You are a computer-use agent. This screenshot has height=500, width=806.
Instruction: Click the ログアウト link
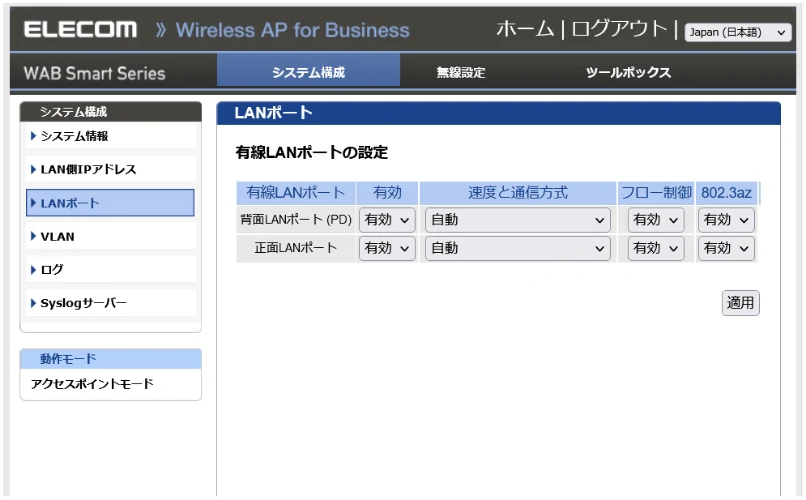[619, 29]
